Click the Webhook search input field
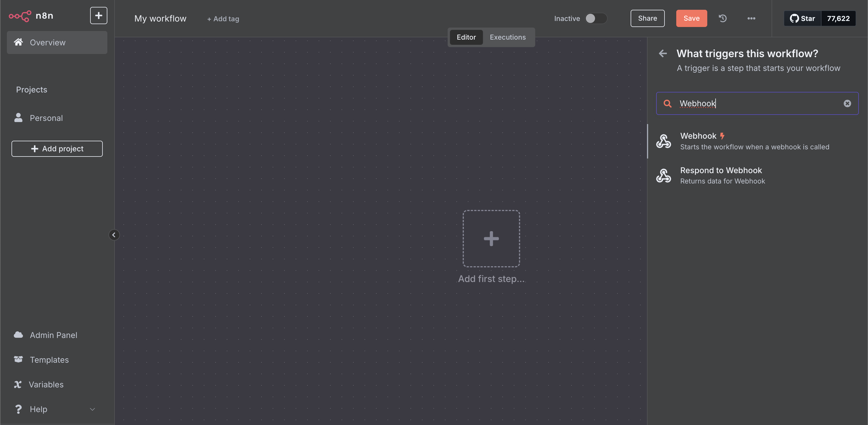Screen dimensions: 868x425 click(758, 103)
